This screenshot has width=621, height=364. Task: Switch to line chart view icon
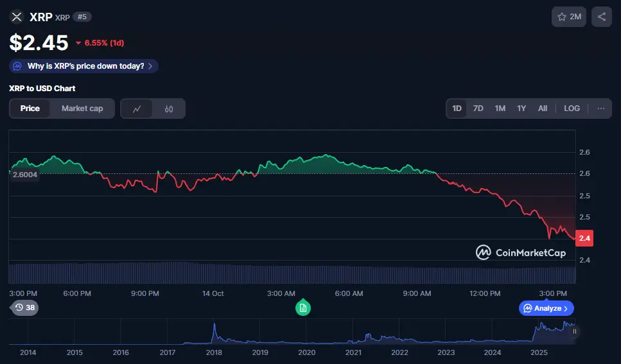137,109
